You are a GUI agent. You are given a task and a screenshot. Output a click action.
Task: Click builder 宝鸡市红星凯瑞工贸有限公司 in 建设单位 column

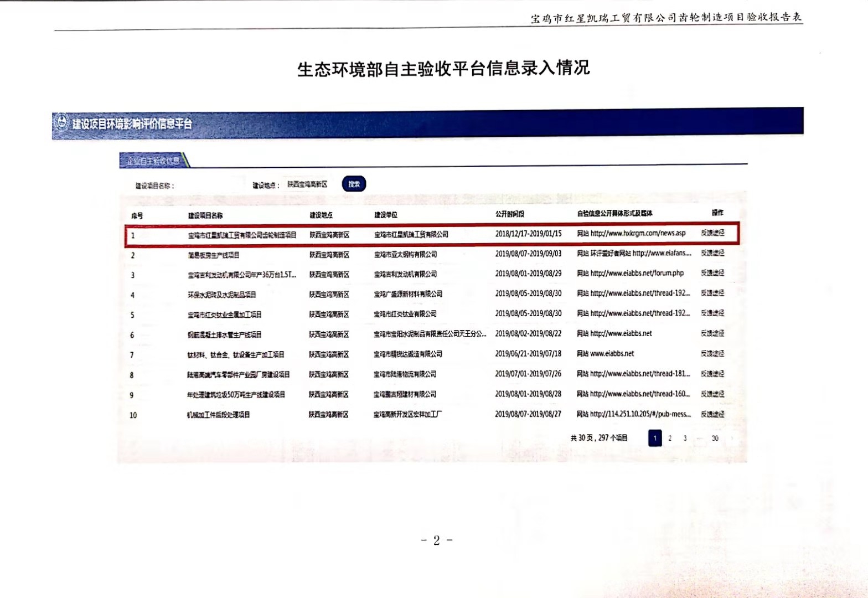(x=411, y=235)
